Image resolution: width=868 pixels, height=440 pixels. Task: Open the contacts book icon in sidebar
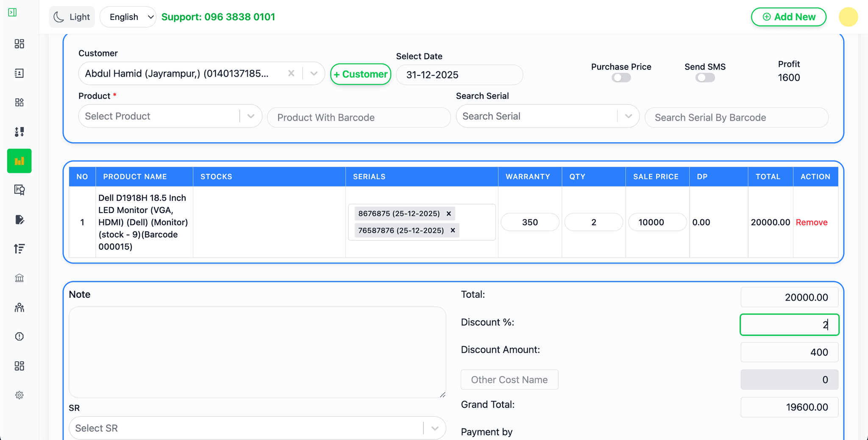tap(19, 73)
